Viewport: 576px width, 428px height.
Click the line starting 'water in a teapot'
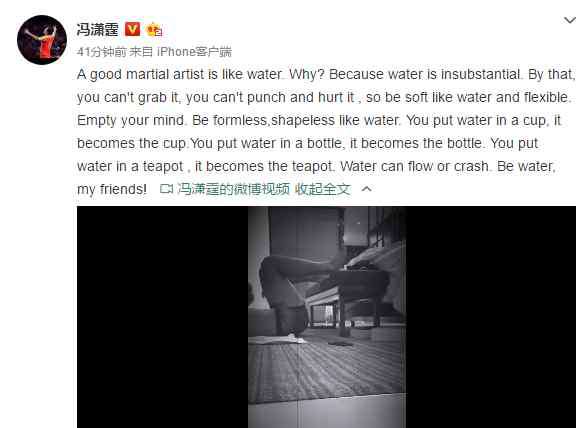click(x=316, y=166)
